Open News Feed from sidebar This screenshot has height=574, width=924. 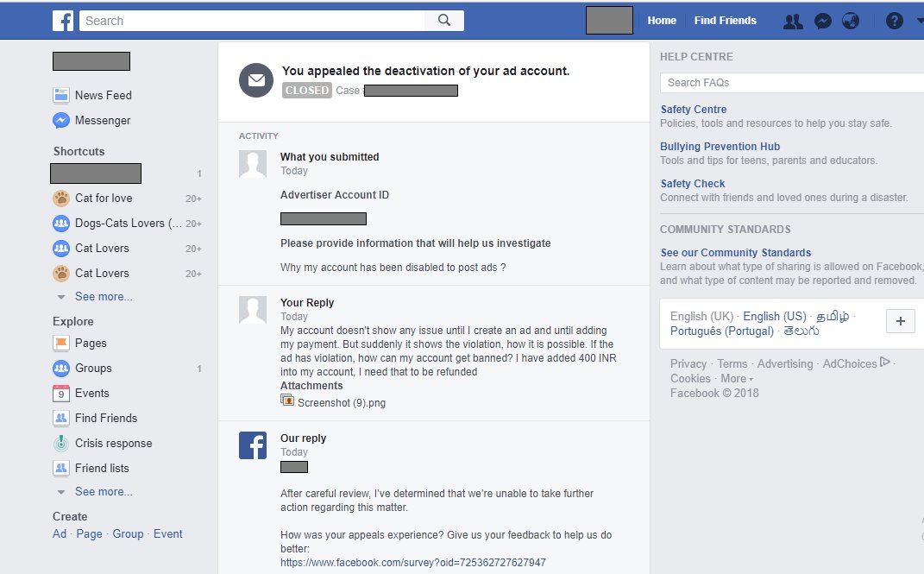coord(104,95)
